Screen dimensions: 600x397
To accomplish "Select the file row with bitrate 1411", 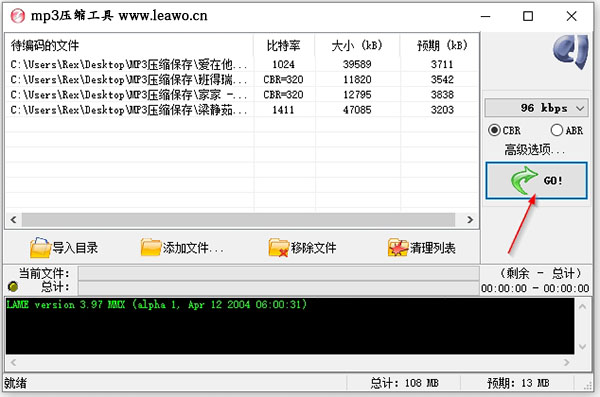I will click(x=242, y=110).
